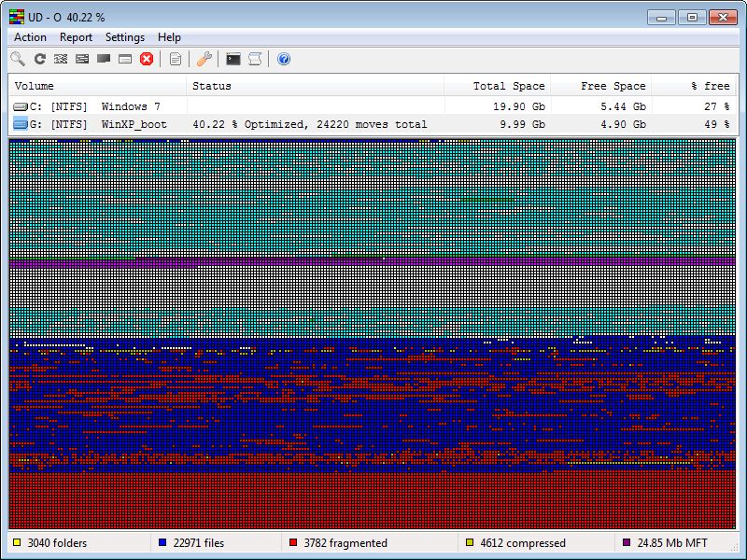Viewport: 747px width, 560px height.
Task: Click the boot time scan console icon
Action: tap(233, 59)
